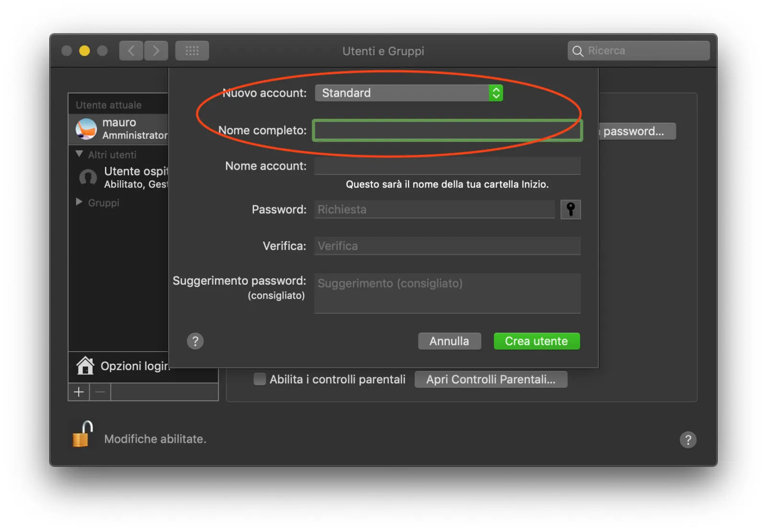Click the padlock to prevent changes
This screenshot has height=532, width=767.
(82, 434)
